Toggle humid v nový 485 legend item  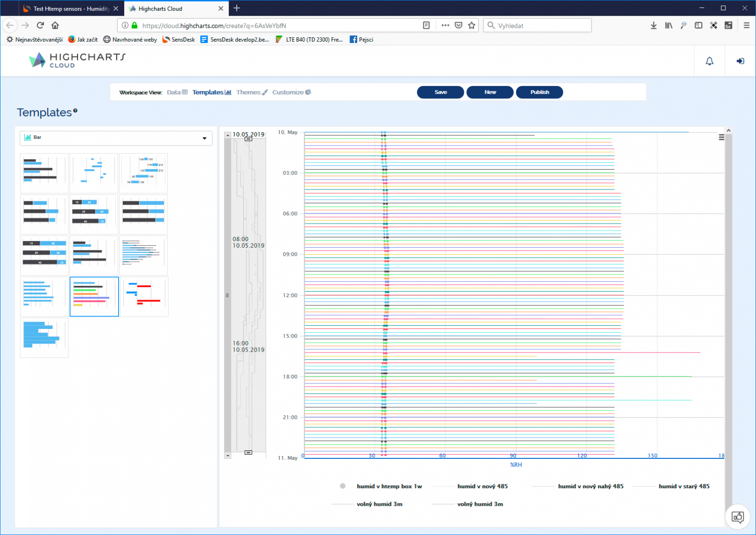coord(470,486)
